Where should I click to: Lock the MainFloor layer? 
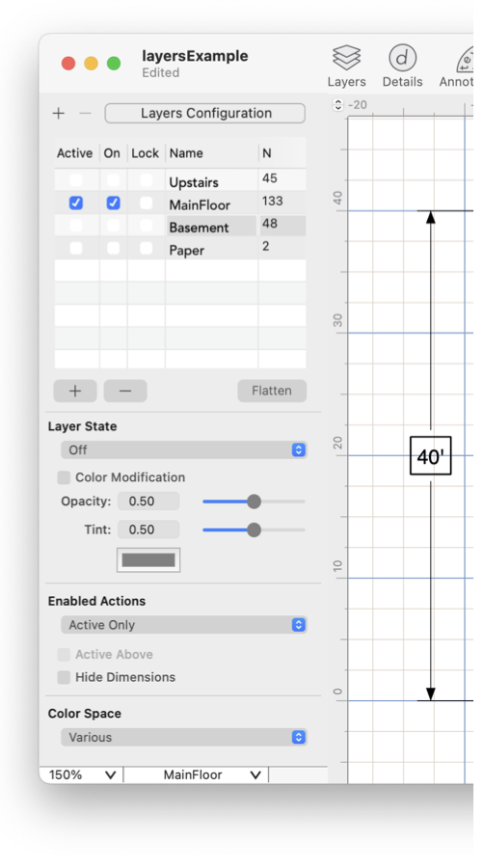click(147, 203)
